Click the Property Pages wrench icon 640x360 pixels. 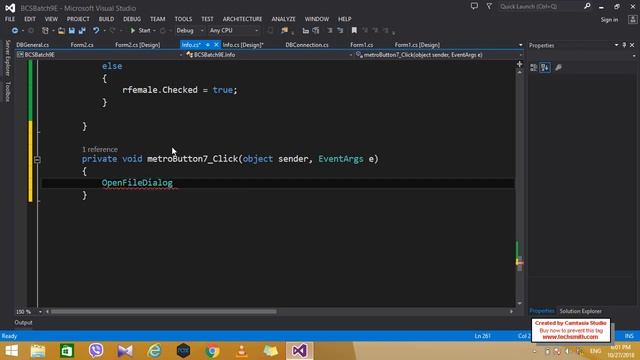(x=558, y=68)
